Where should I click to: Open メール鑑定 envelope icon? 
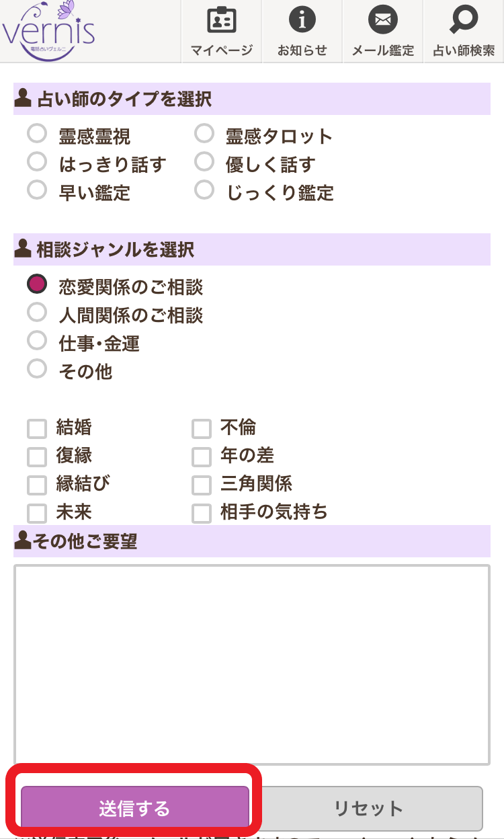point(382,21)
